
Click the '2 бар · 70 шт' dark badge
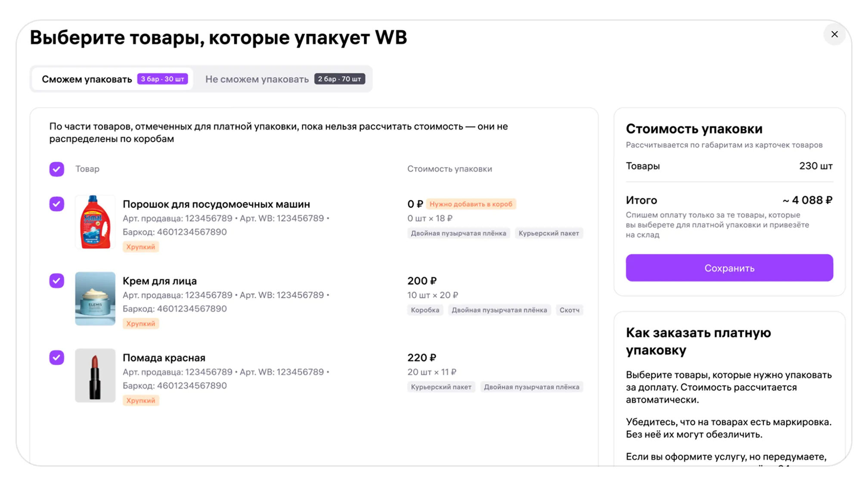pyautogui.click(x=339, y=79)
